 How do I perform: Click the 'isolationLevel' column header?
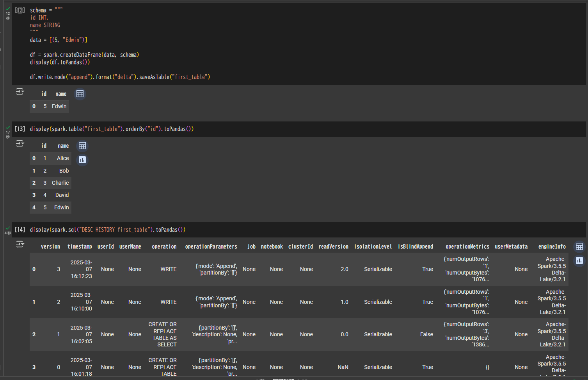tap(373, 247)
